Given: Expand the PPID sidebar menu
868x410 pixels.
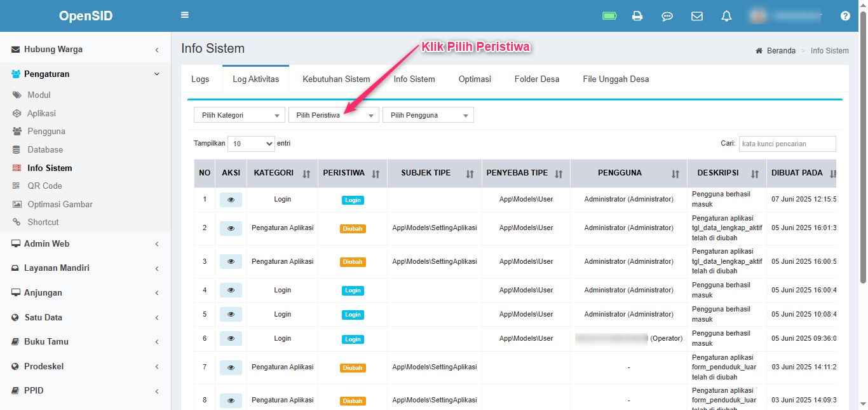Looking at the screenshot, I should click(x=85, y=390).
